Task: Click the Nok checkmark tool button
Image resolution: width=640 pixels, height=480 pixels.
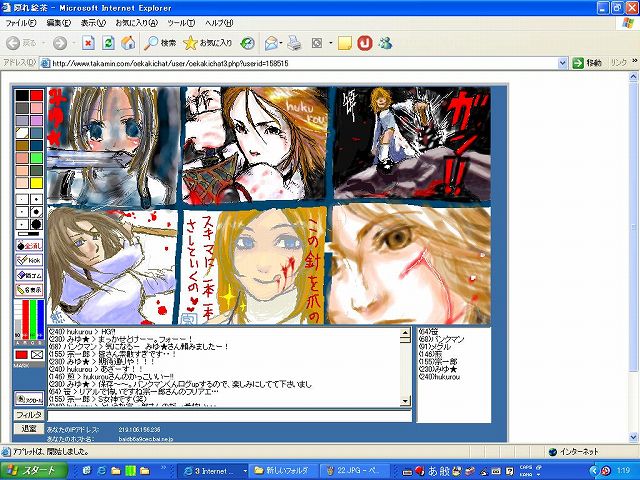Action: (x=29, y=260)
